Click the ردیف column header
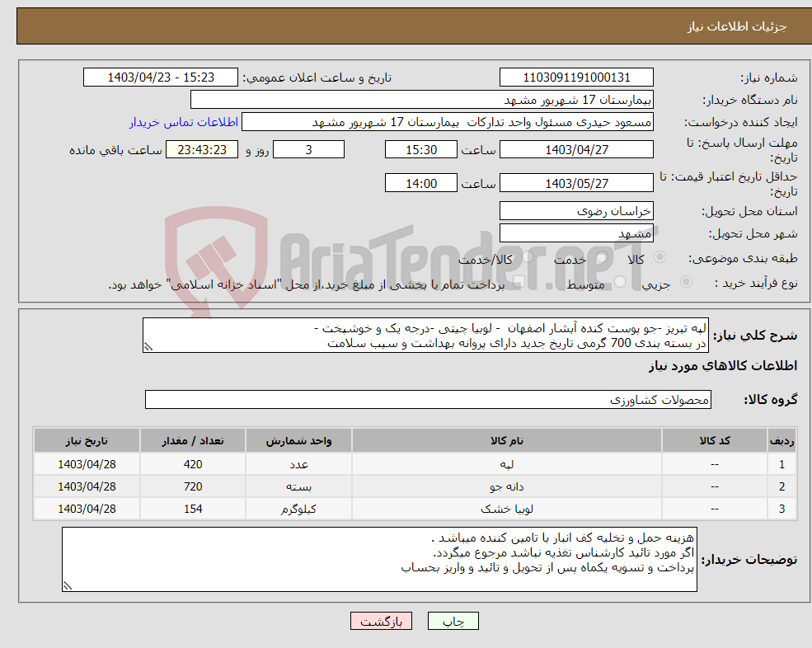 pyautogui.click(x=782, y=441)
